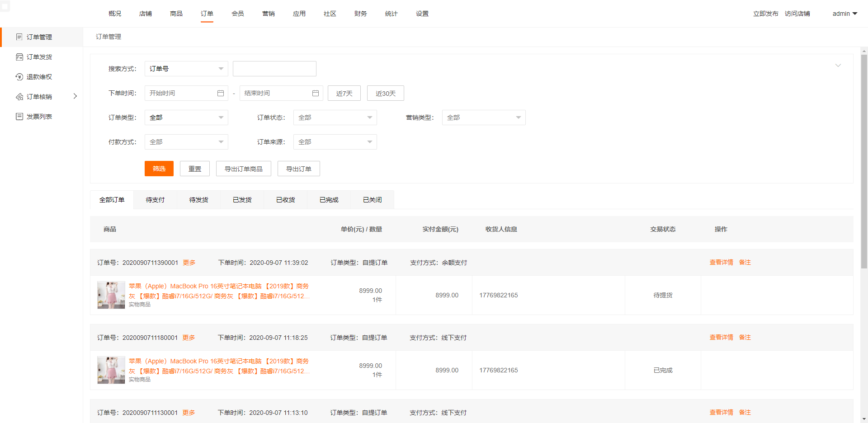Open the 开始时间 calendar icon
This screenshot has height=423, width=868.
click(221, 93)
